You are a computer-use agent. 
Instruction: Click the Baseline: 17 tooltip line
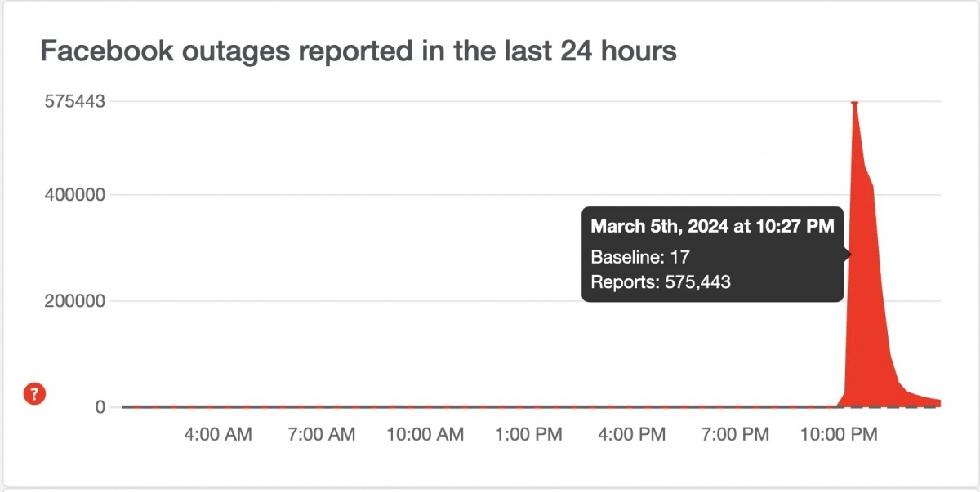pyautogui.click(x=640, y=257)
